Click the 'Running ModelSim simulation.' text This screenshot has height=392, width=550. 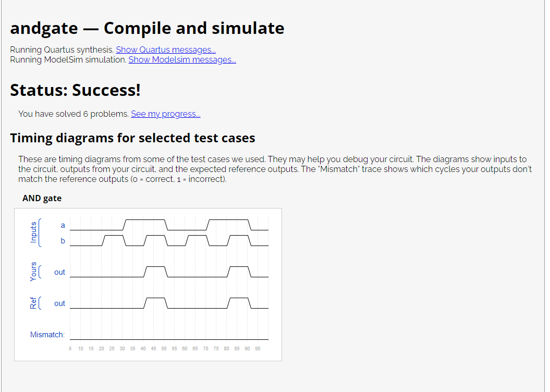point(68,59)
